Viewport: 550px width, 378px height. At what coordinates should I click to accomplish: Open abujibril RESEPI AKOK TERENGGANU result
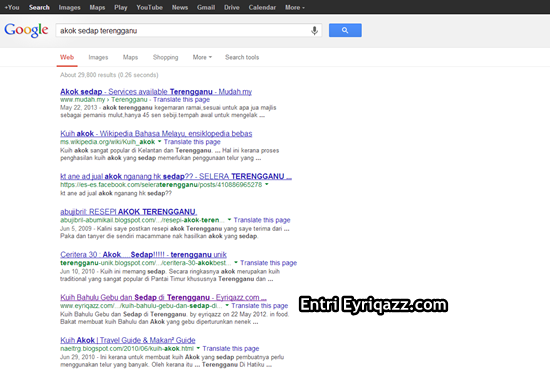128,212
